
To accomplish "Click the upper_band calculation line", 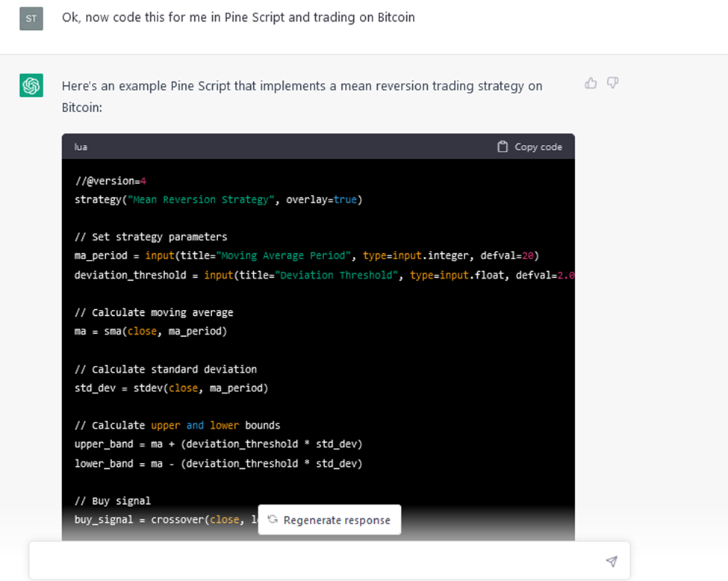I will point(218,444).
